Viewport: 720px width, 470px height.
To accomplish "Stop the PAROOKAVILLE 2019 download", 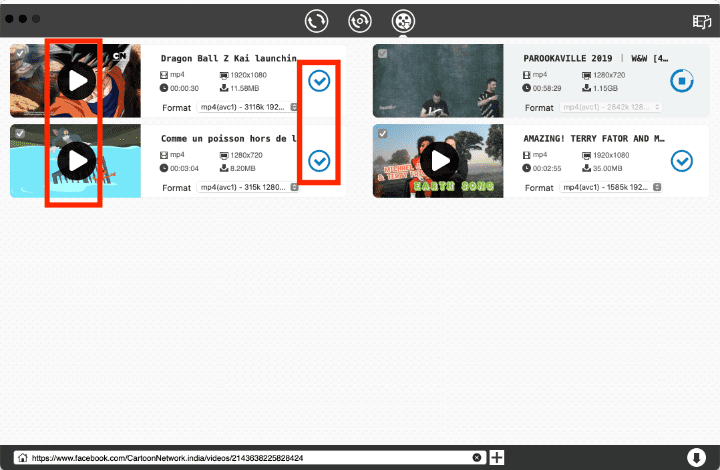I will click(682, 81).
